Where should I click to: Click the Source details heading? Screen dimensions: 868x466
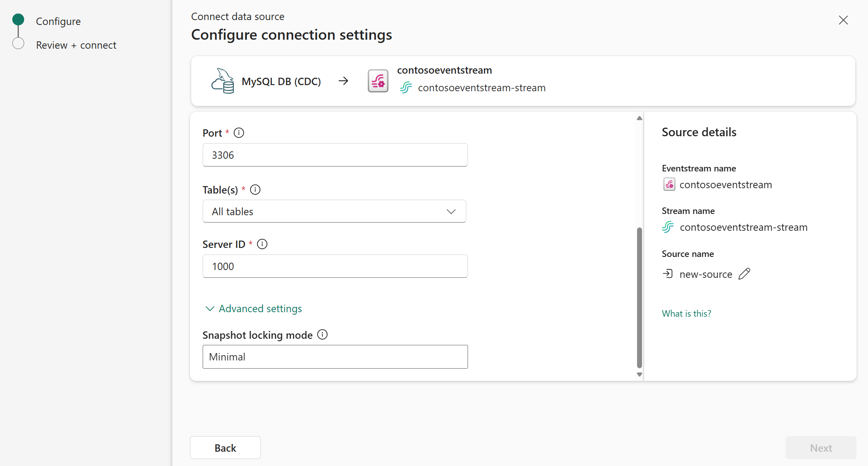coord(699,132)
